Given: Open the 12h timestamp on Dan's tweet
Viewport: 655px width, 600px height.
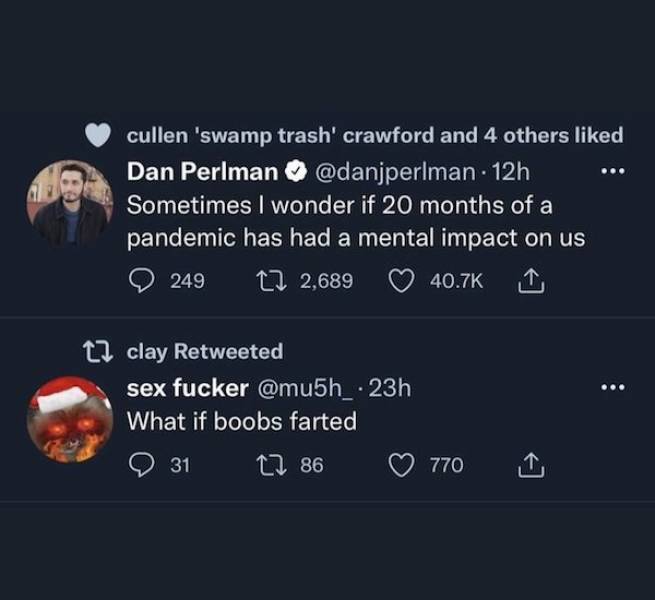Looking at the screenshot, I should click(511, 172).
